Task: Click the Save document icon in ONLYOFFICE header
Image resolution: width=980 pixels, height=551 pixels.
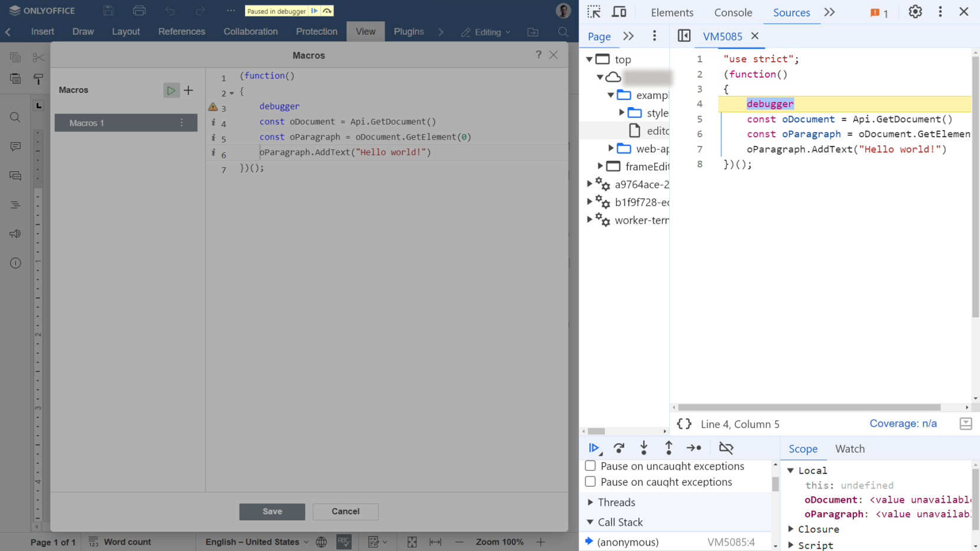Action: (x=108, y=11)
